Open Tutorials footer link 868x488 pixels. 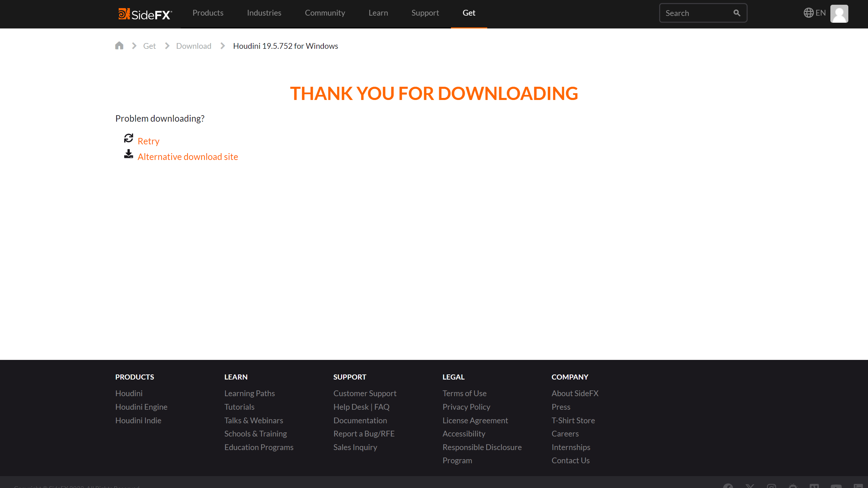click(x=239, y=407)
